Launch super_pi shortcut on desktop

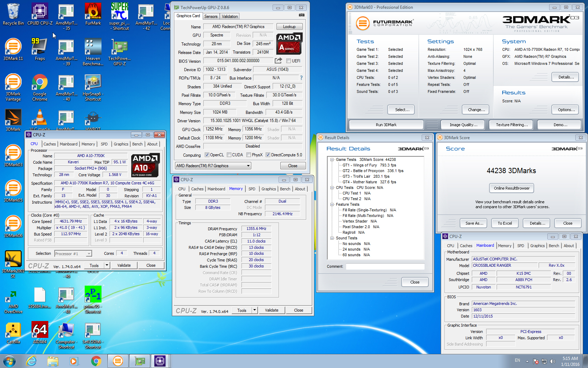click(x=119, y=17)
